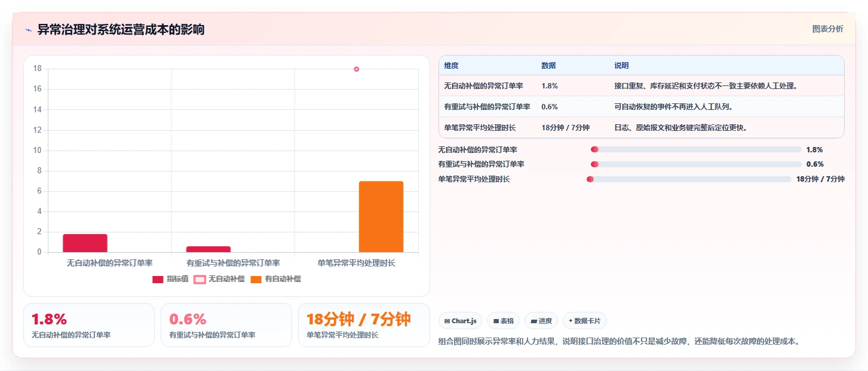Viewport: 868px width, 371px height.
Task: Click the 1.8% progress value
Action: 814,150
